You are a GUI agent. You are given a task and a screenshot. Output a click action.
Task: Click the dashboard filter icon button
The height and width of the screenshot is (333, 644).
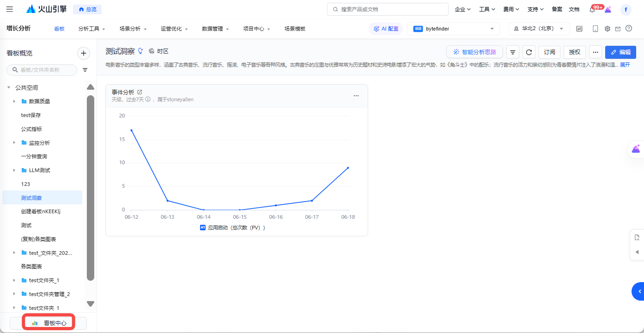click(513, 52)
